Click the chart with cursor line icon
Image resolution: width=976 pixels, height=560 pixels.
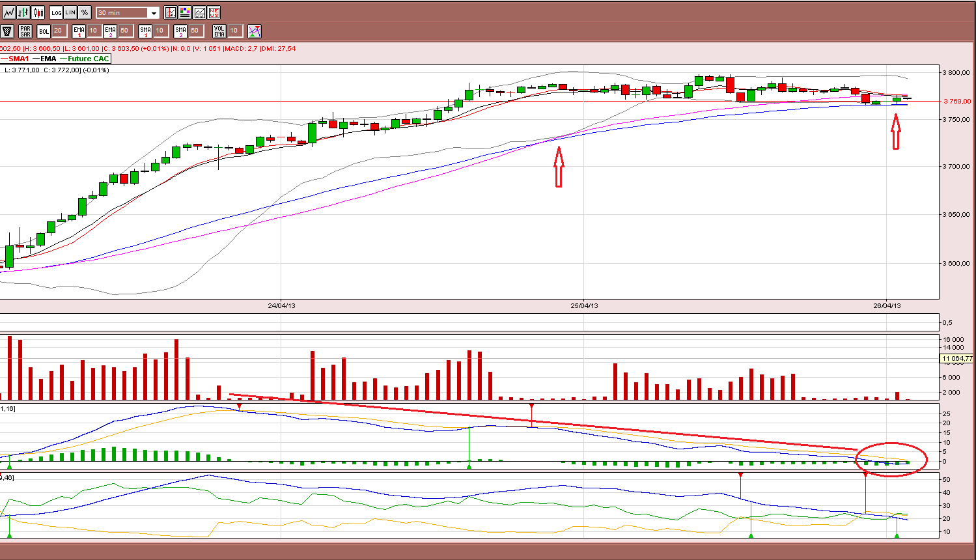(x=171, y=12)
